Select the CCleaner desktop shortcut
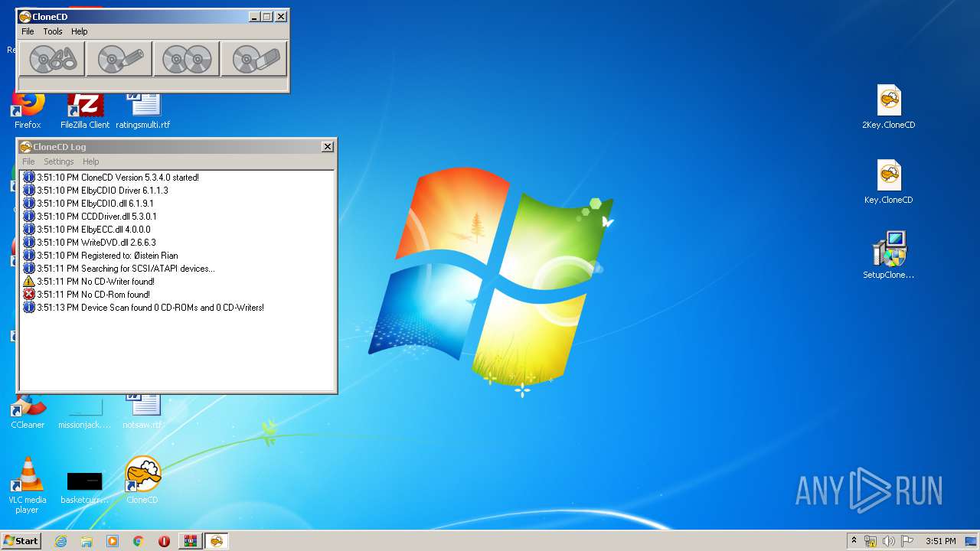Image resolution: width=980 pixels, height=551 pixels. (x=28, y=412)
